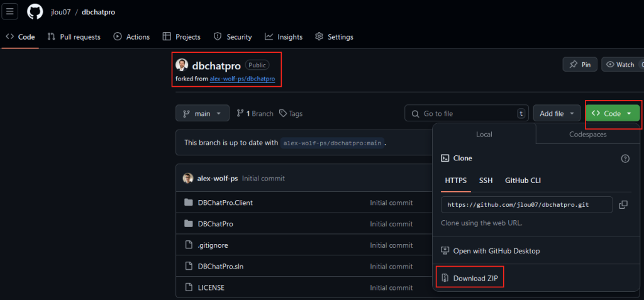This screenshot has width=644, height=300.
Task: Open the dbchatpro breadcrumb in header
Action: tap(99, 12)
